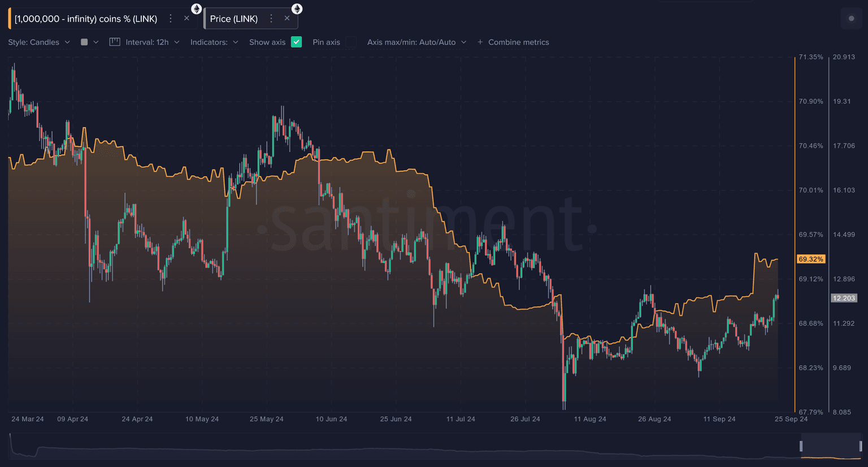Image resolution: width=868 pixels, height=467 pixels.
Task: Open the Interval: 12h dropdown
Action: click(x=152, y=42)
